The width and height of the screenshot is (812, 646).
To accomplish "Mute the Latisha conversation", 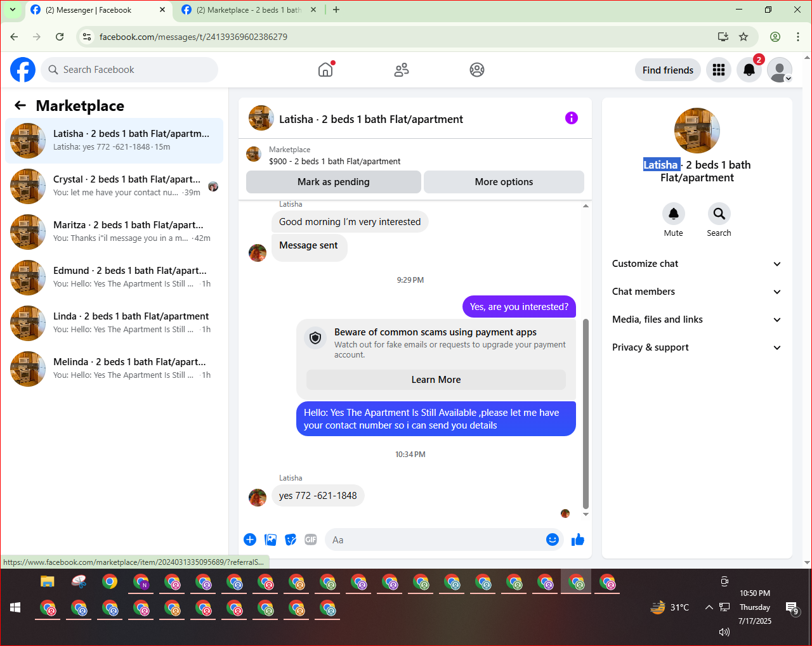I will pos(674,214).
